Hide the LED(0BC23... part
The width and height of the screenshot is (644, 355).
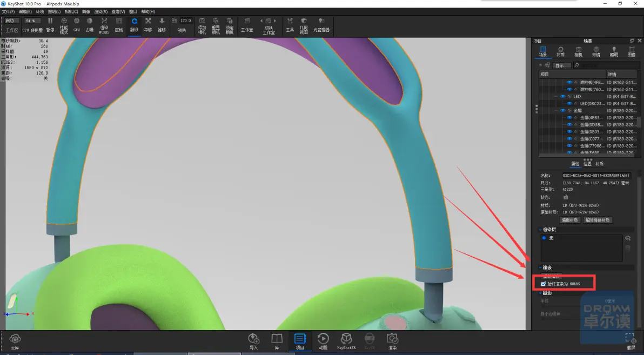[569, 104]
